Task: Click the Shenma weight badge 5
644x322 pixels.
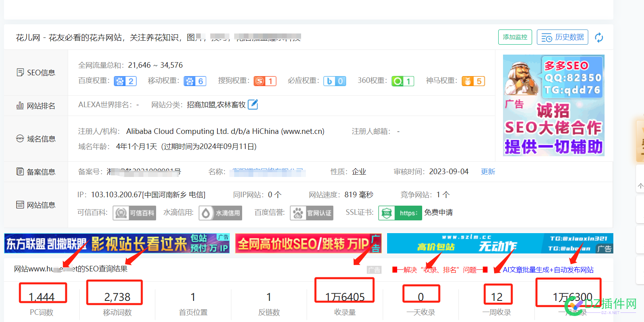Action: [473, 81]
